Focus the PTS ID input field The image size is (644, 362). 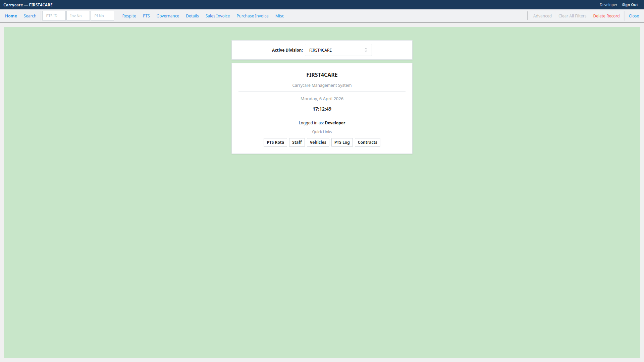(54, 16)
